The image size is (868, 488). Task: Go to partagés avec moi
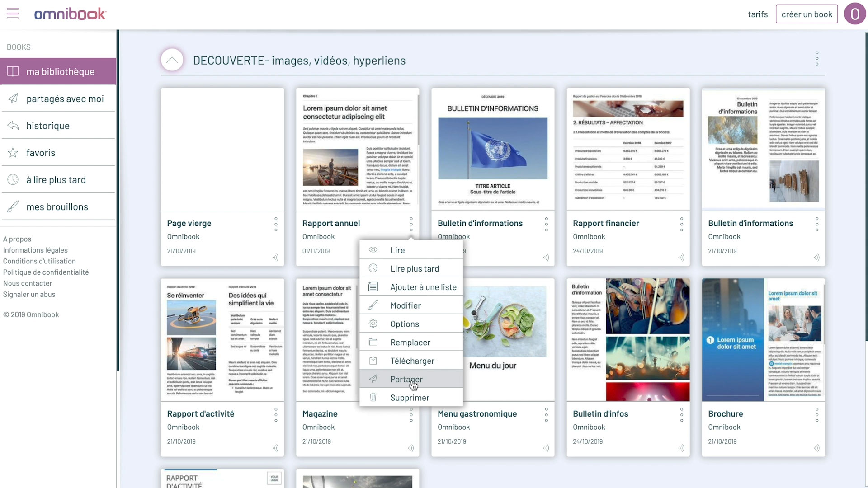coord(65,99)
